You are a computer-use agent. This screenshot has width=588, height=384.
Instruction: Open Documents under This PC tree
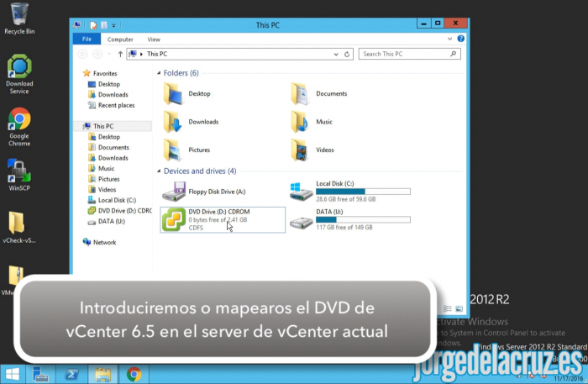point(113,147)
